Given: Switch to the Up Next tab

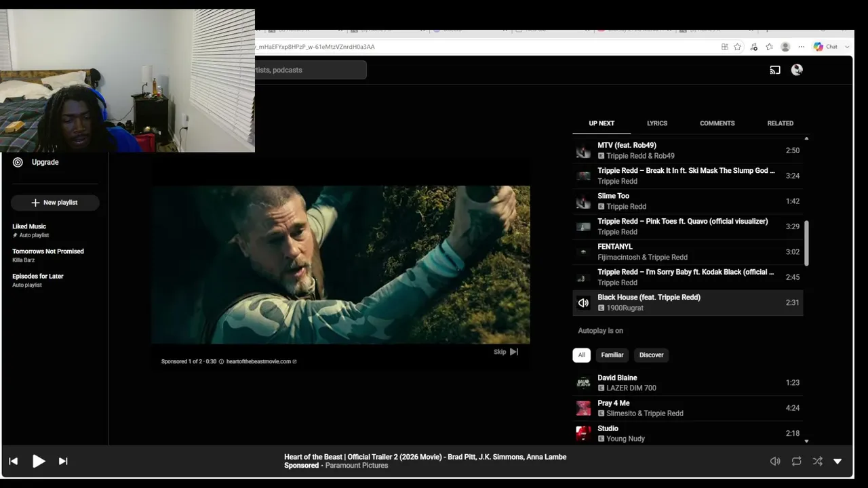Looking at the screenshot, I should point(601,123).
